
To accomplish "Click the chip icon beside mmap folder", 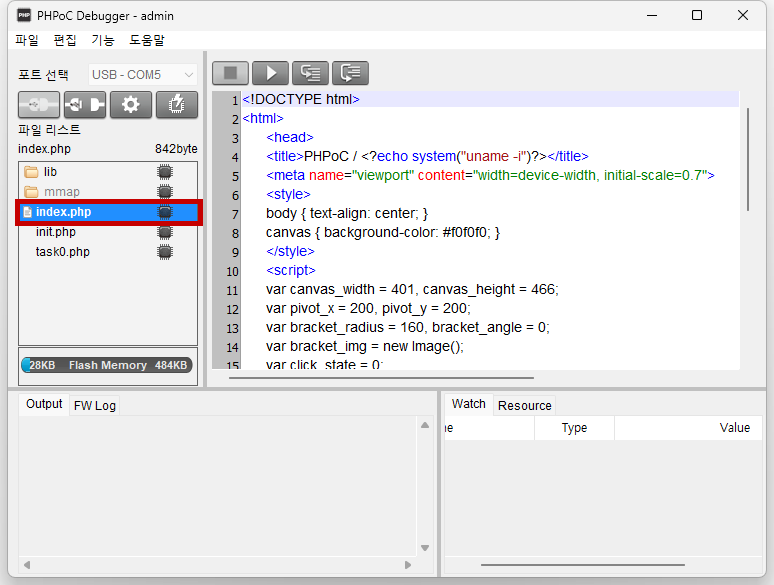I will pyautogui.click(x=165, y=192).
